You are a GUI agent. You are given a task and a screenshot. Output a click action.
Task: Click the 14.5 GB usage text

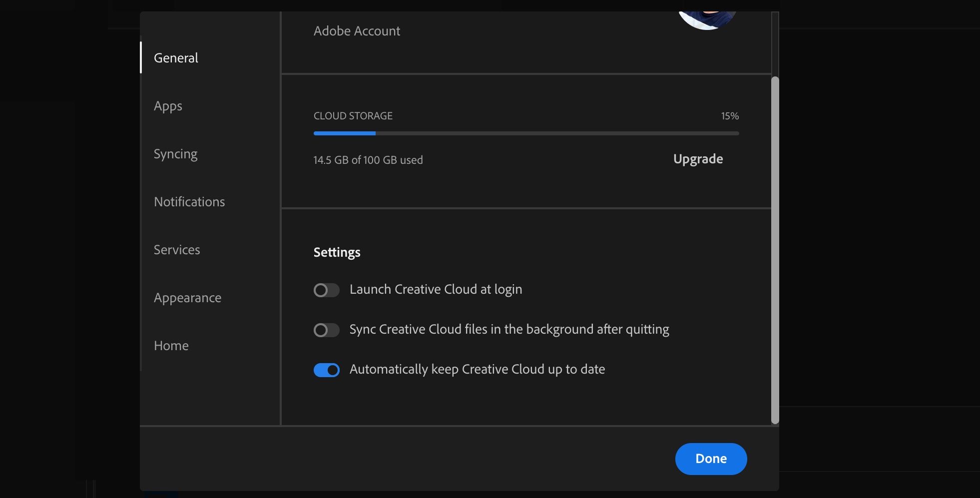click(368, 160)
